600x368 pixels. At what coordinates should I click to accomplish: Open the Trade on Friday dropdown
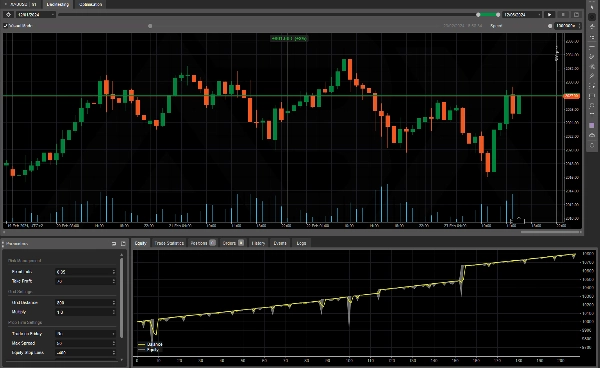[x=85, y=334]
